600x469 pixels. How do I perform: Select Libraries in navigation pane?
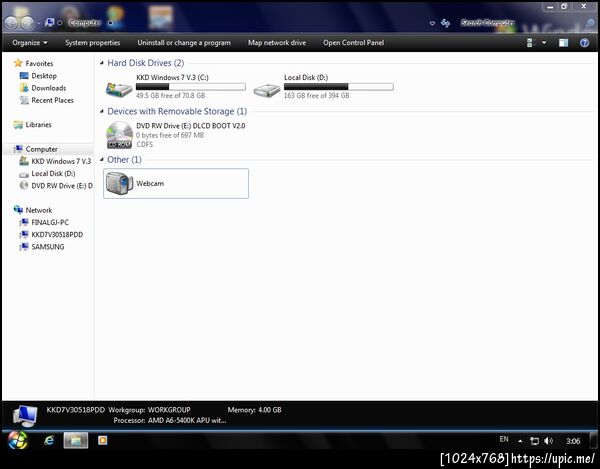coord(38,125)
